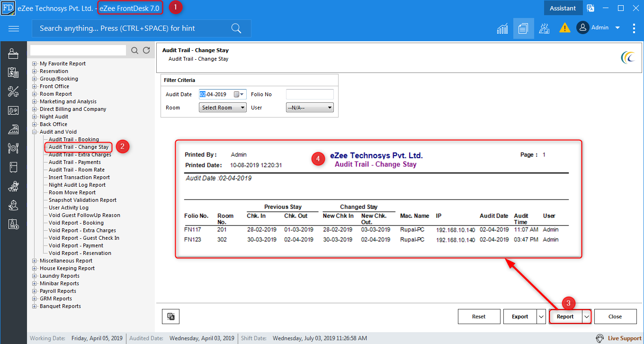
Task: Open the reports documents icon in the top bar
Action: click(523, 28)
